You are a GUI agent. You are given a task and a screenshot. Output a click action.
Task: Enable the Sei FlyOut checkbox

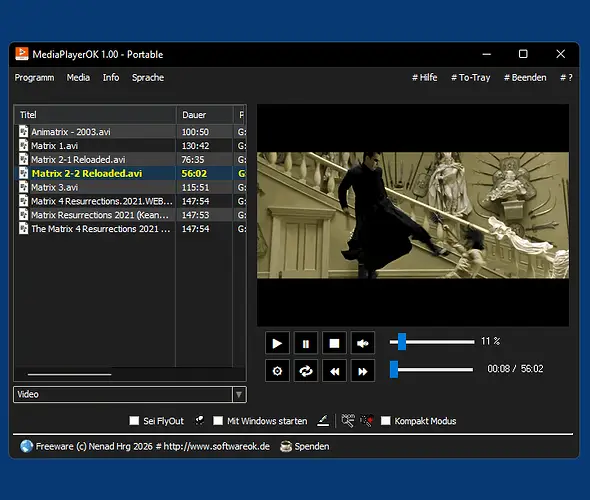[134, 421]
